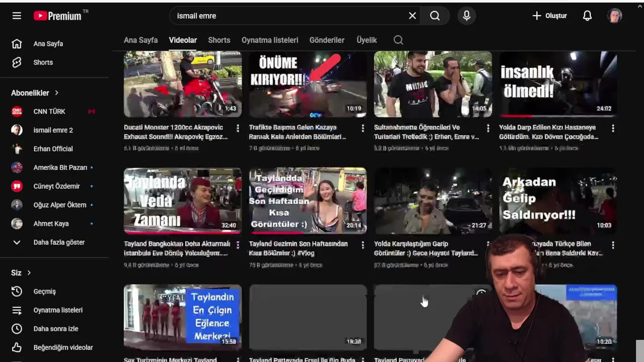Play Taylanda Veda Zamanı thumbnail

click(x=183, y=201)
